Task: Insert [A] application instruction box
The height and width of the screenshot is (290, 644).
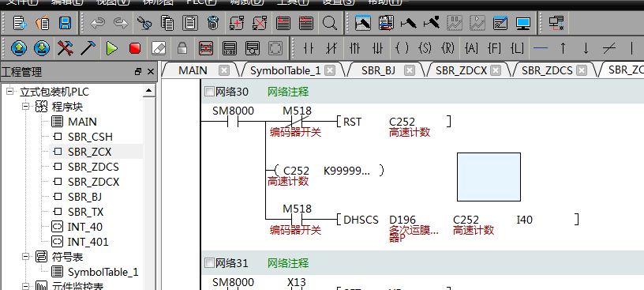Action: (x=471, y=48)
